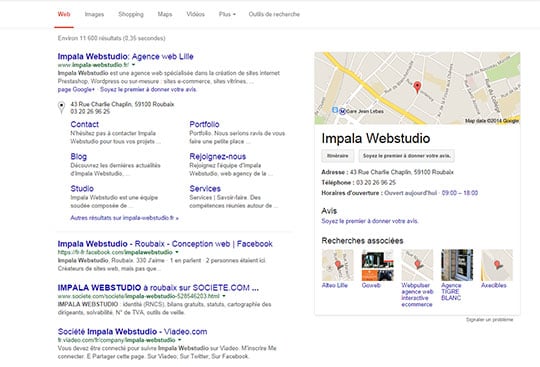Open the Services sitelink

point(205,189)
